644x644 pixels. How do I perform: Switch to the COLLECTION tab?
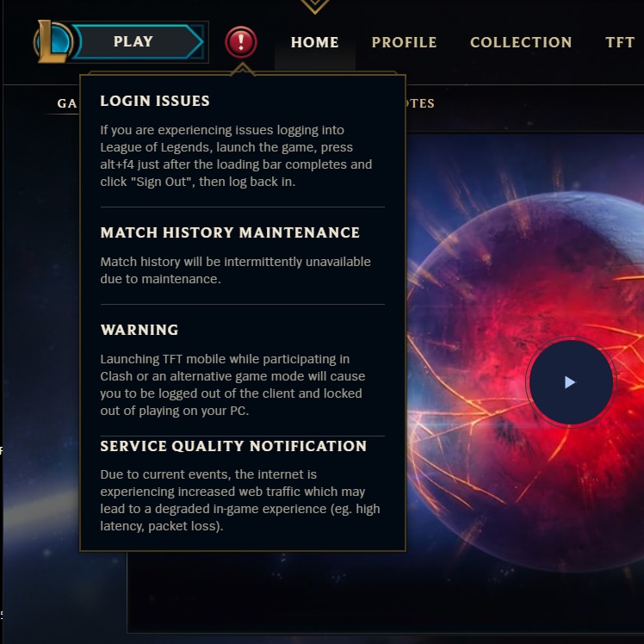(521, 42)
